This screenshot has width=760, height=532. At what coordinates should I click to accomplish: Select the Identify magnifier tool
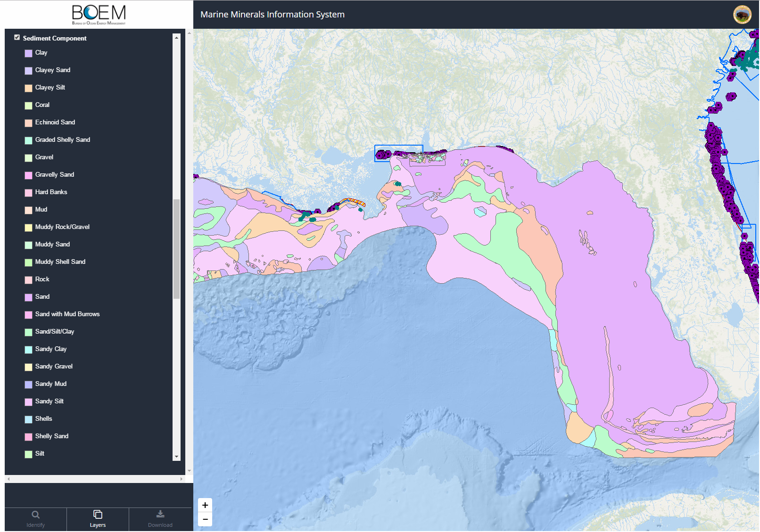tap(36, 519)
